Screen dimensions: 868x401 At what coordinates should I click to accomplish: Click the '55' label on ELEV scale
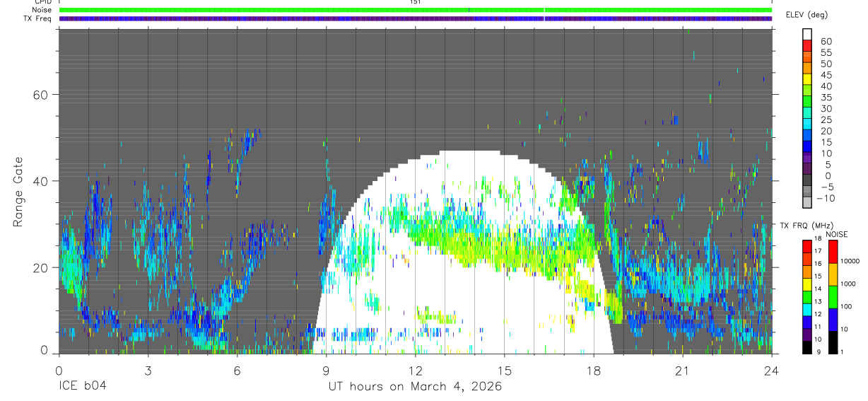[x=826, y=53]
